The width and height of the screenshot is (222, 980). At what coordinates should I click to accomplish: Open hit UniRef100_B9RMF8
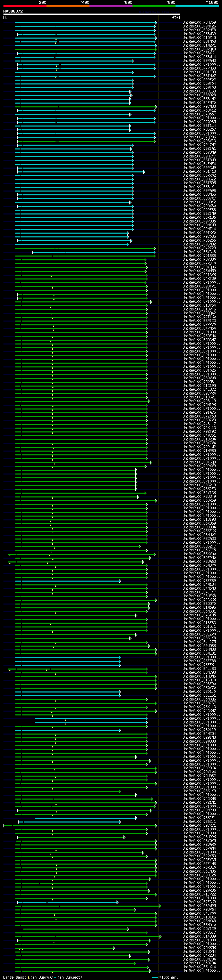point(199,30)
